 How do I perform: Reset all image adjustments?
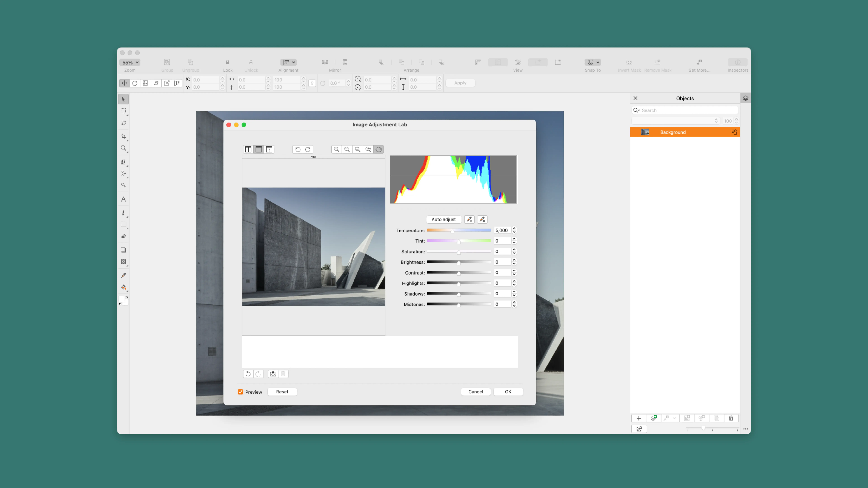(x=282, y=392)
